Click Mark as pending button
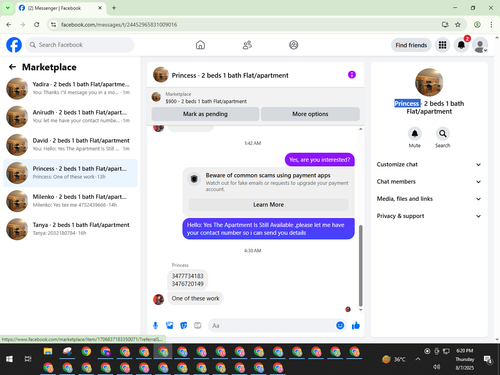500x375 pixels. pyautogui.click(x=205, y=114)
